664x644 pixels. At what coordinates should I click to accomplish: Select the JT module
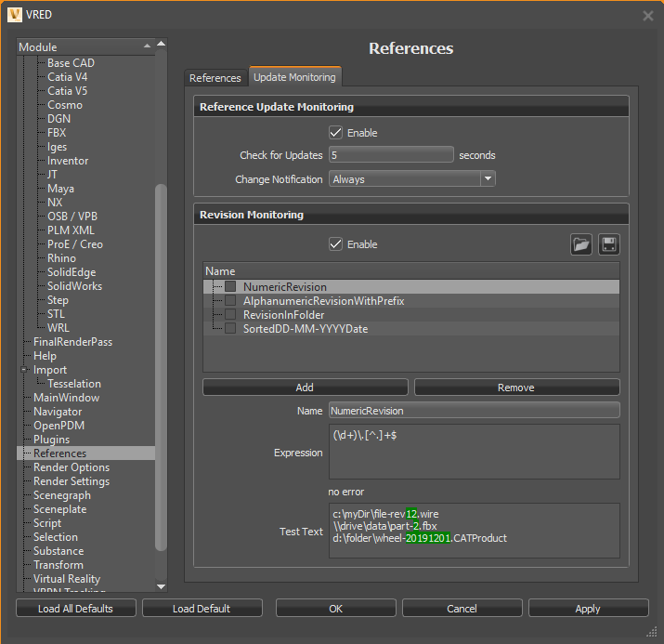click(x=52, y=175)
